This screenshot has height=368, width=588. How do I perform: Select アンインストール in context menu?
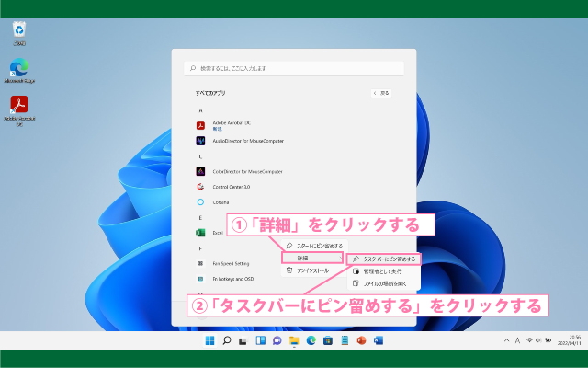coord(314,270)
